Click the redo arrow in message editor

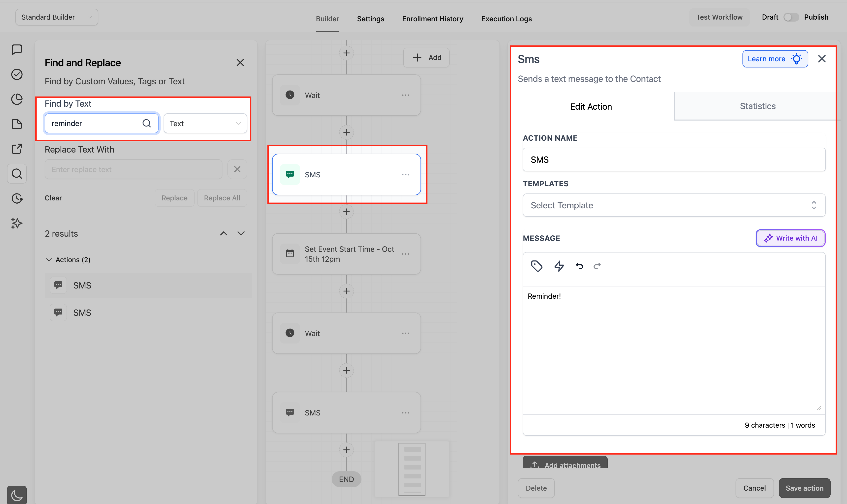pyautogui.click(x=597, y=266)
